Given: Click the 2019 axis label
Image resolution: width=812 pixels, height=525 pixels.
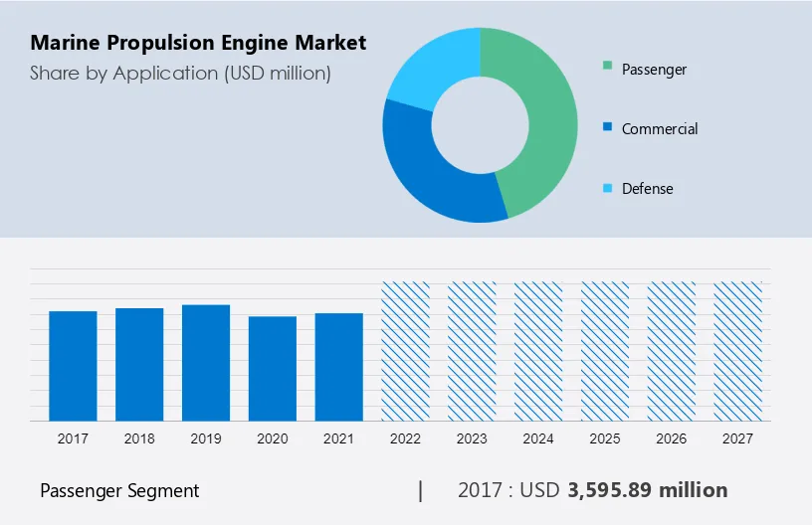Looking at the screenshot, I should (x=206, y=438).
